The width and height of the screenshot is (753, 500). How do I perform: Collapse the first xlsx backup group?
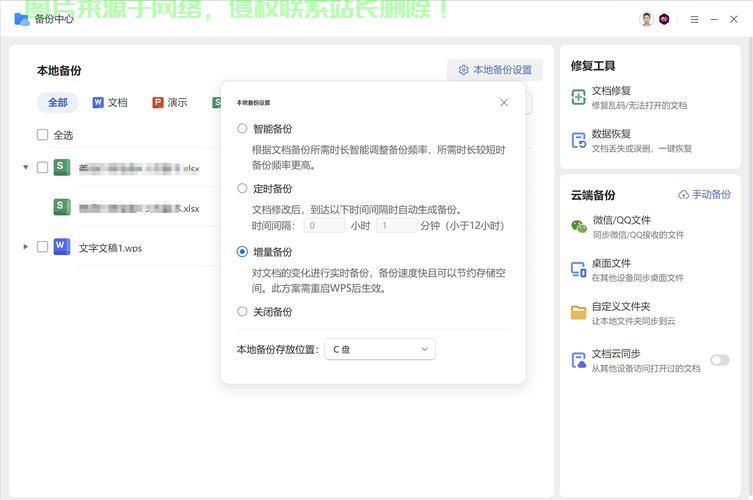click(x=25, y=168)
